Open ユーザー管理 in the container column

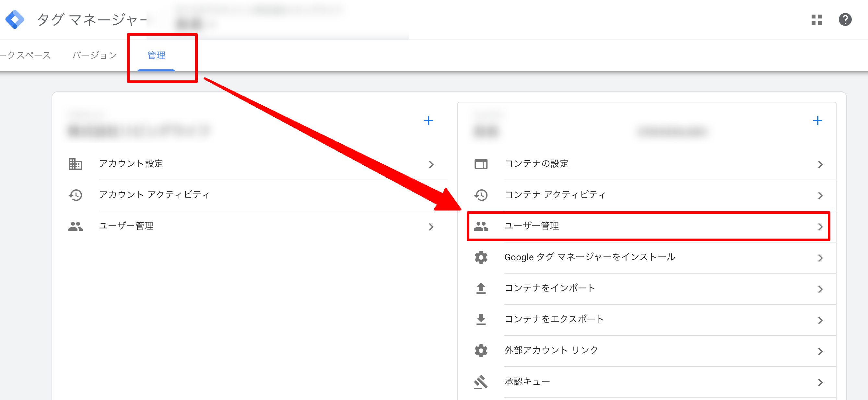pyautogui.click(x=532, y=227)
